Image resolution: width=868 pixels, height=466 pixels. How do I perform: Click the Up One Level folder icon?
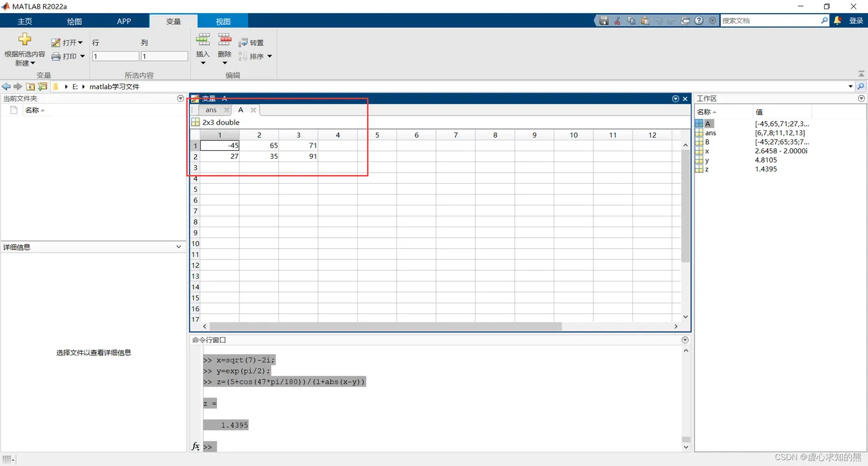[30, 87]
